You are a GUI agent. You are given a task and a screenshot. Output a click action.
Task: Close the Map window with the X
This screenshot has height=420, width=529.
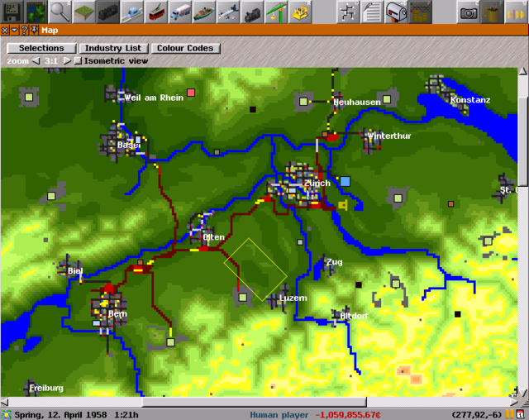5,31
